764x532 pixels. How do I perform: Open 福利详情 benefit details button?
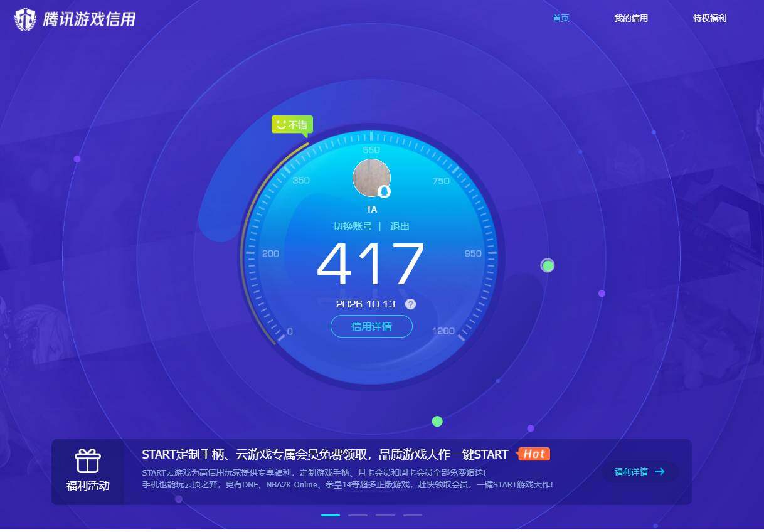(640, 472)
